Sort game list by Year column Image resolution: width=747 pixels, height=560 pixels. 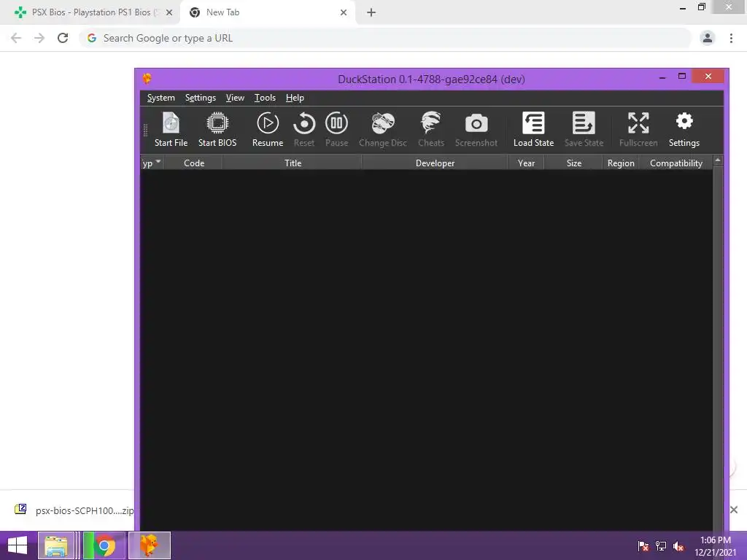[526, 163]
